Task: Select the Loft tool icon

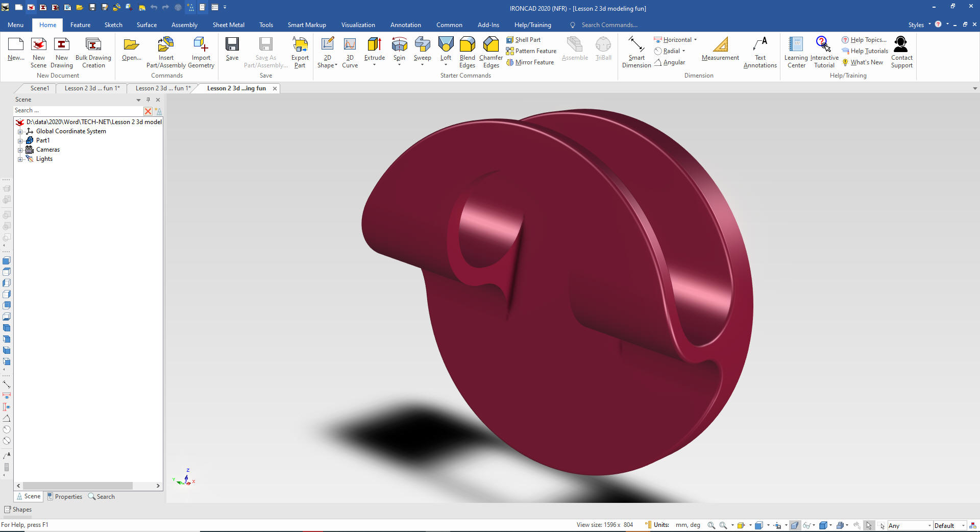Action: (446, 46)
